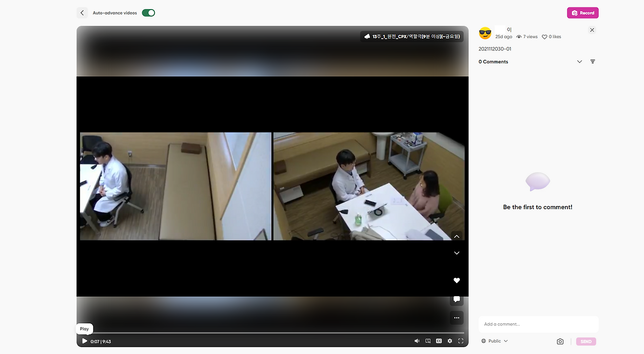Mute the video volume
Screen dimensions: 644x354
click(417, 341)
